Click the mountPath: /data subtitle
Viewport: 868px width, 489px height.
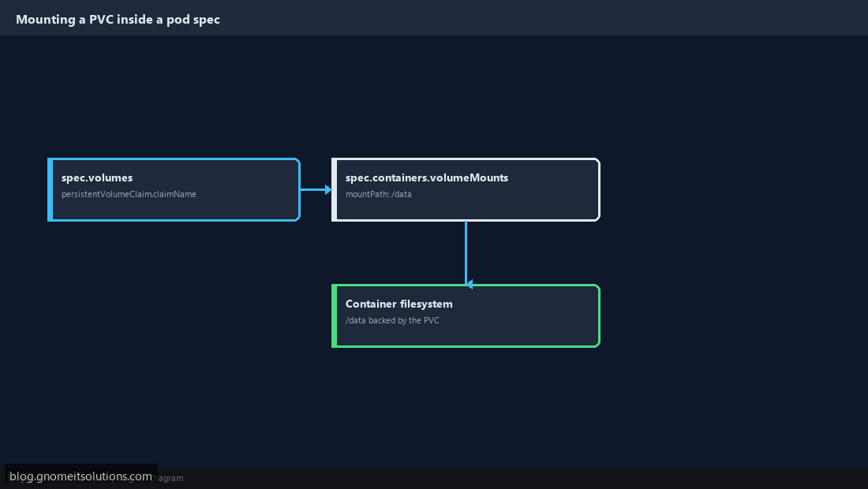pos(379,194)
